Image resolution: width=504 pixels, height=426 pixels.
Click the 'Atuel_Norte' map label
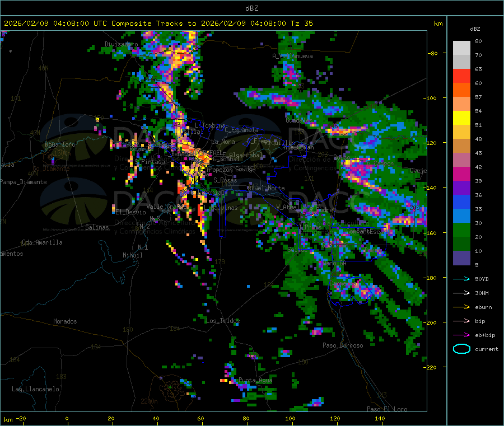click(266, 188)
